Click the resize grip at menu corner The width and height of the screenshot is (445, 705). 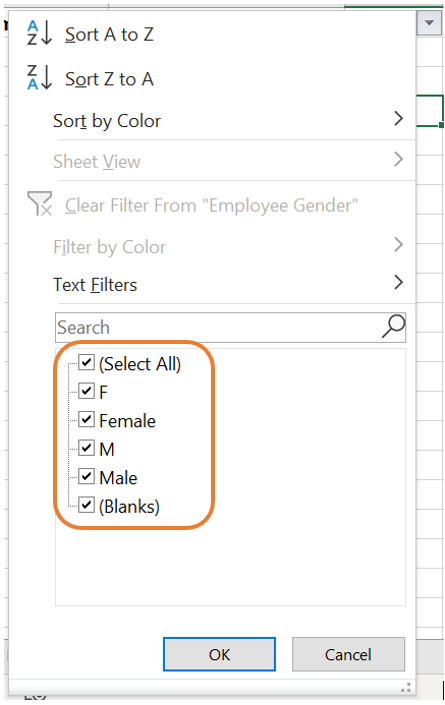coord(405,688)
